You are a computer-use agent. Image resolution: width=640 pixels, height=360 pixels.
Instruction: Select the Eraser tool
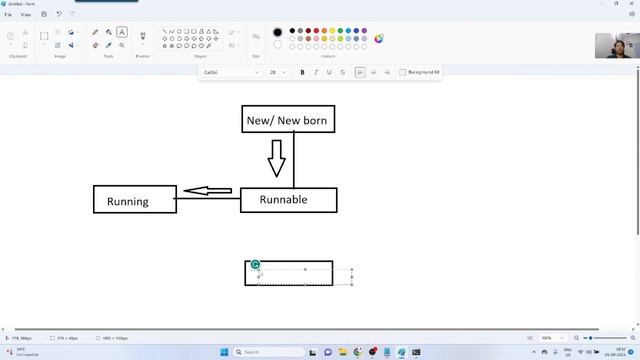pos(95,45)
